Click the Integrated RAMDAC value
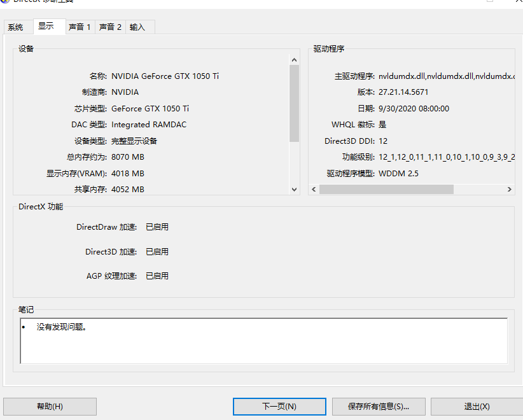The width and height of the screenshot is (523, 420). click(149, 125)
